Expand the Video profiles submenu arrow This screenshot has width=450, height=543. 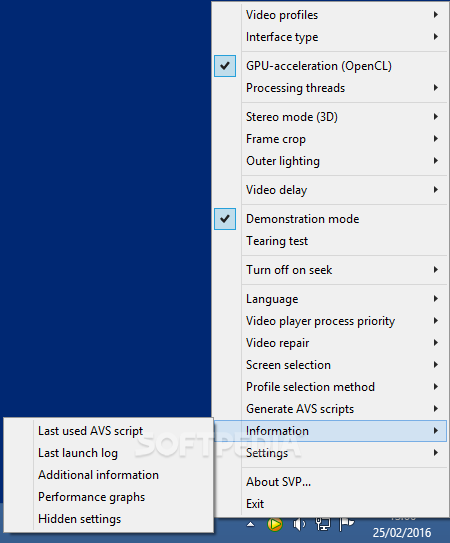click(436, 15)
